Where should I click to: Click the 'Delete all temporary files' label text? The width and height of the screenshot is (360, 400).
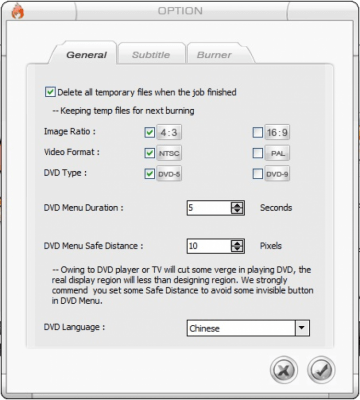point(147,92)
